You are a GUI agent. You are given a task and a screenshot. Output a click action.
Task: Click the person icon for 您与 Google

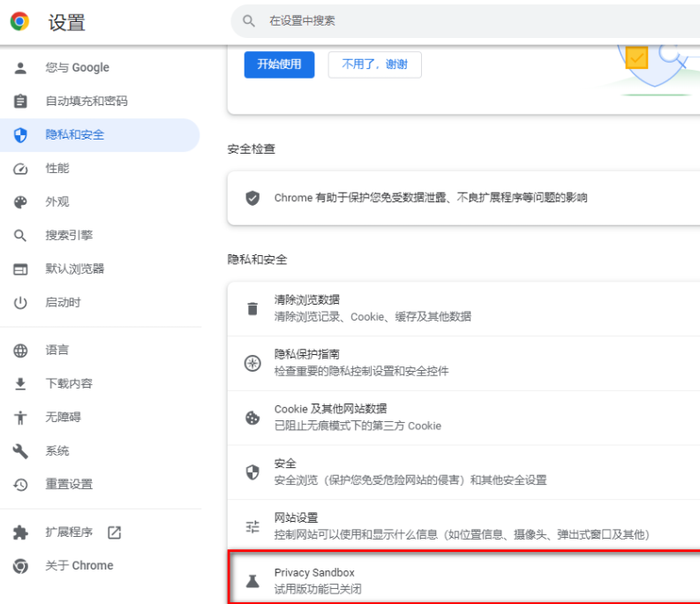pyautogui.click(x=20, y=68)
